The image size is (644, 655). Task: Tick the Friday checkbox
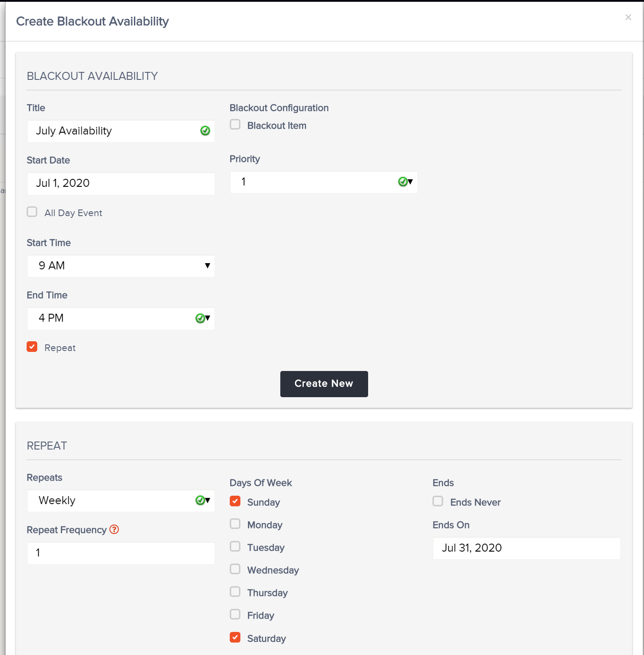(x=235, y=615)
